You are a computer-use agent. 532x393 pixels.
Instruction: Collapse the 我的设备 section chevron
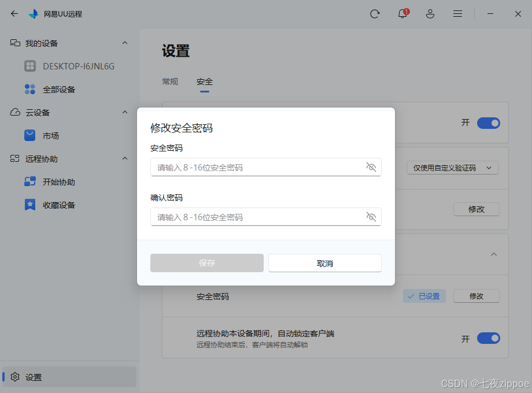pos(125,43)
